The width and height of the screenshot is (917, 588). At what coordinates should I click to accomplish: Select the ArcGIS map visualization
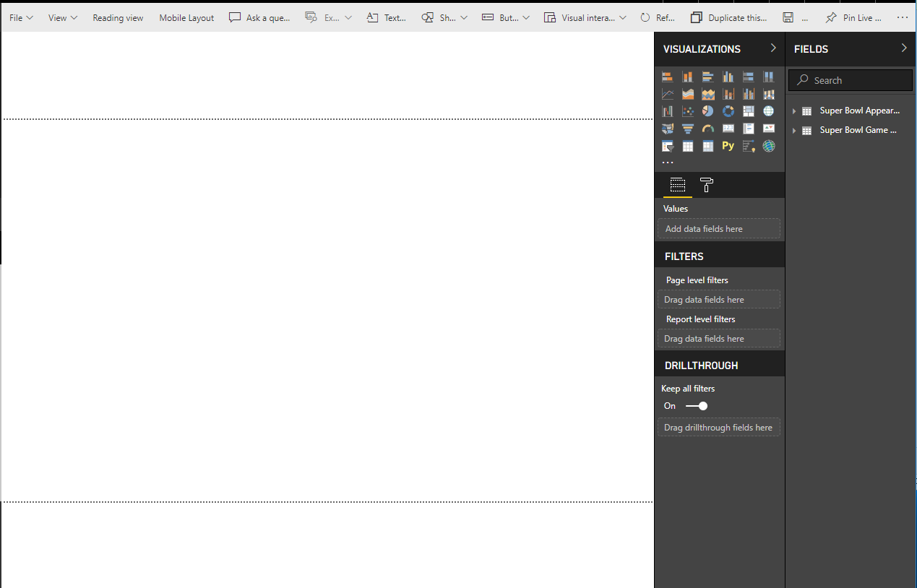click(769, 146)
